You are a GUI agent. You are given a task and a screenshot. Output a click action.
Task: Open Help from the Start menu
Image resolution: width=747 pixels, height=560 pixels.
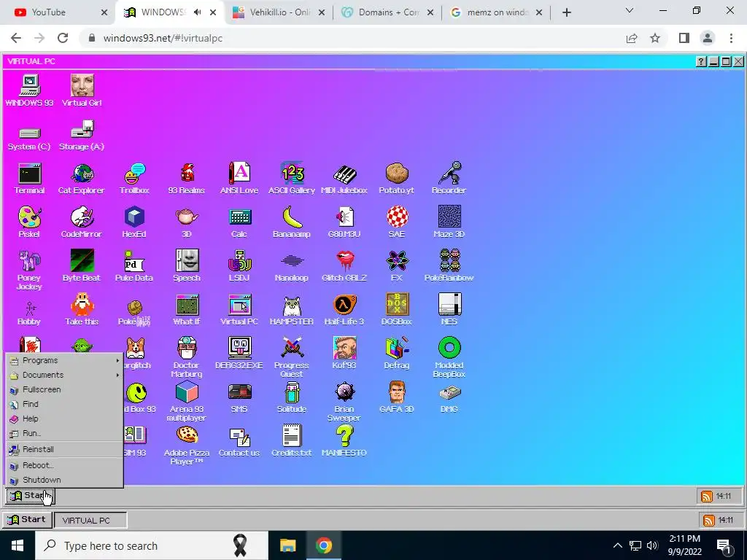64,419
